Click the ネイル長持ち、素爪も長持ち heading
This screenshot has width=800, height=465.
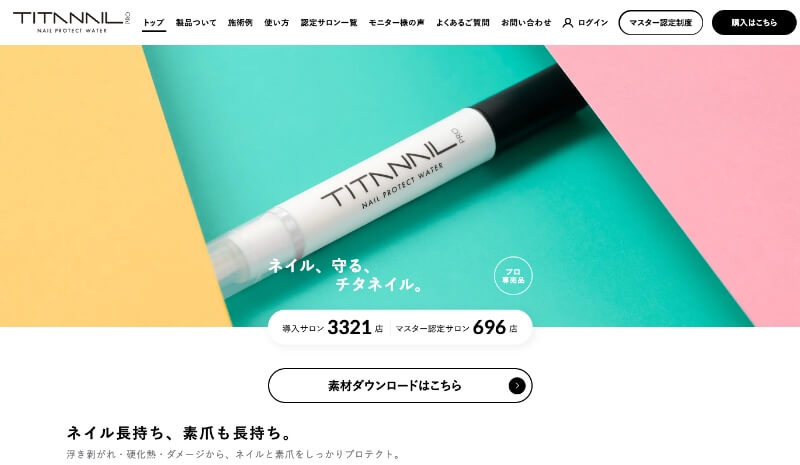coord(180,433)
